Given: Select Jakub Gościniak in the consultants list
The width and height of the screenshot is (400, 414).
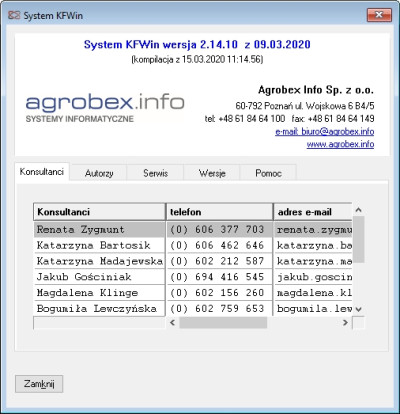Looking at the screenshot, I should point(193,277).
